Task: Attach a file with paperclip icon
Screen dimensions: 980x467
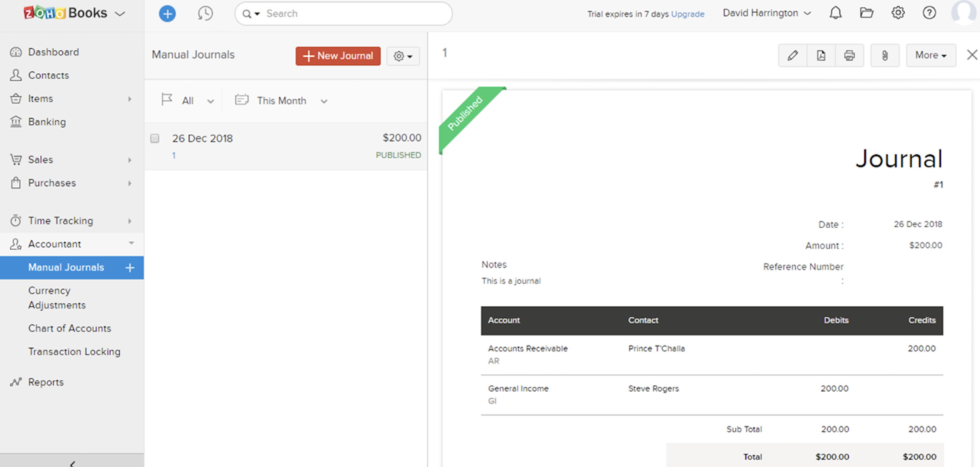Action: click(885, 55)
